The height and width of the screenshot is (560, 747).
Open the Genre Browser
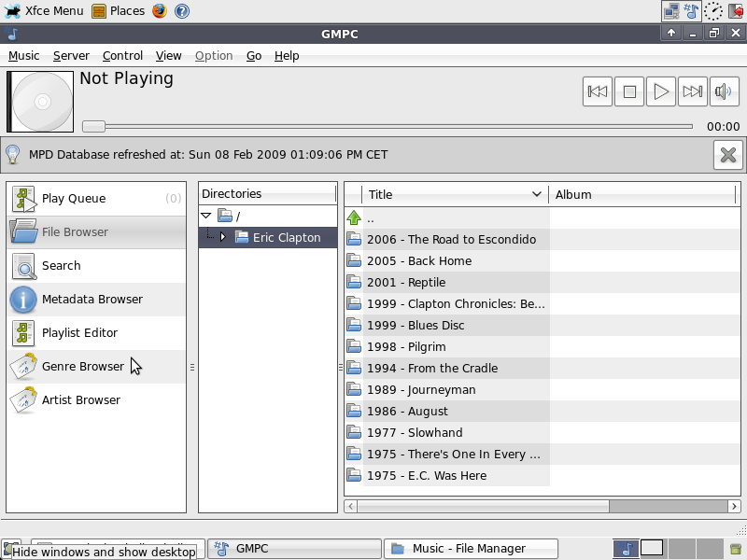click(96, 366)
